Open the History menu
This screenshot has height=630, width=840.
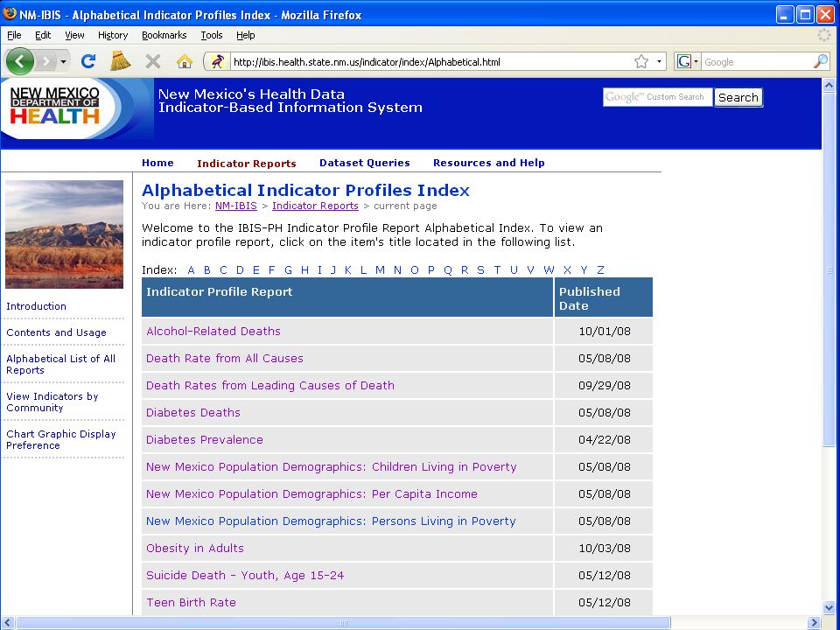(x=113, y=35)
